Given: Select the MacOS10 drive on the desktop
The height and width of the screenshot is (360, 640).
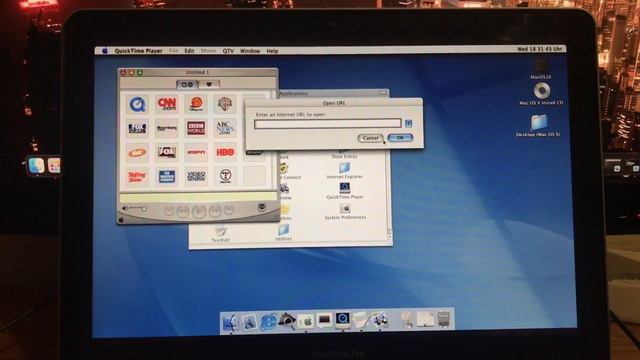Looking at the screenshot, I should (540, 69).
